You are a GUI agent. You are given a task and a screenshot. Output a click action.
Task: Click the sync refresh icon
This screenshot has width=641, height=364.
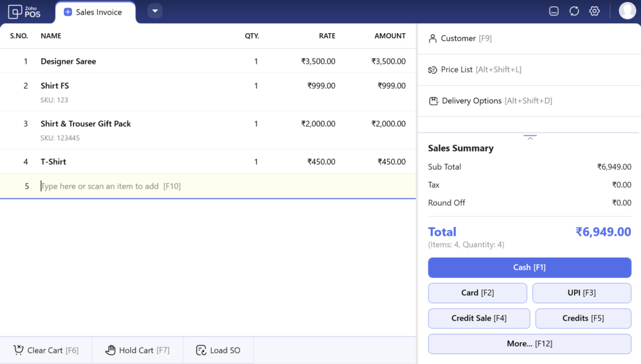574,11
